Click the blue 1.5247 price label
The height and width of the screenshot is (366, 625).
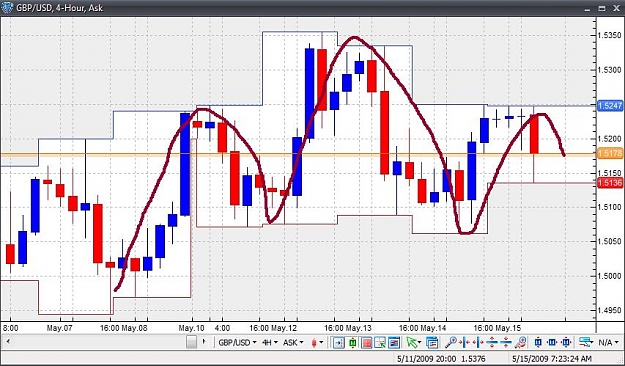(x=609, y=106)
